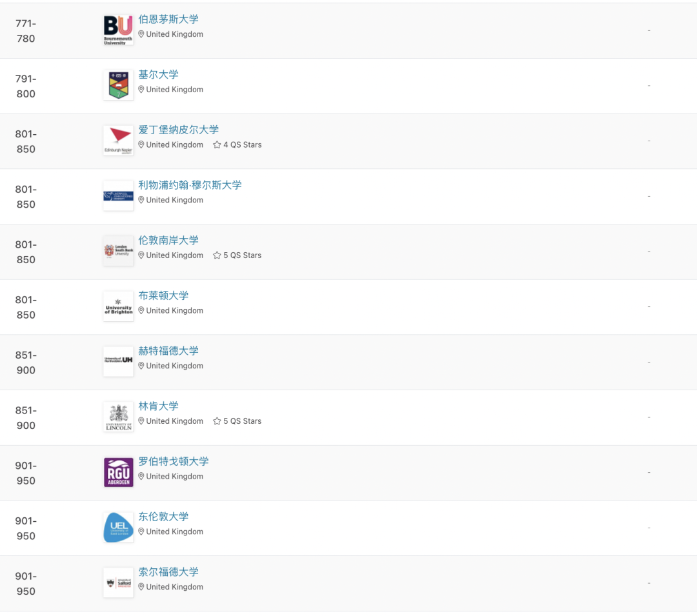Click the UEL blue logo
The width and height of the screenshot is (697, 616).
[x=118, y=528]
